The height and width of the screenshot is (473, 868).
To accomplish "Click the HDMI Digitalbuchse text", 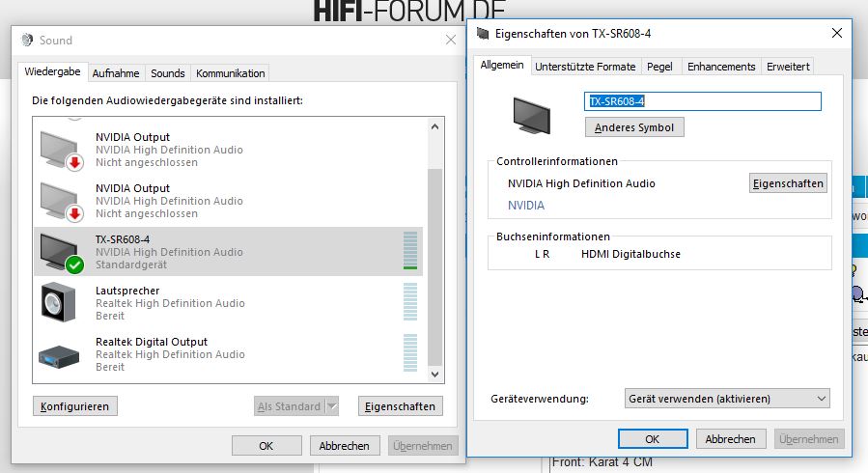I will coord(630,254).
